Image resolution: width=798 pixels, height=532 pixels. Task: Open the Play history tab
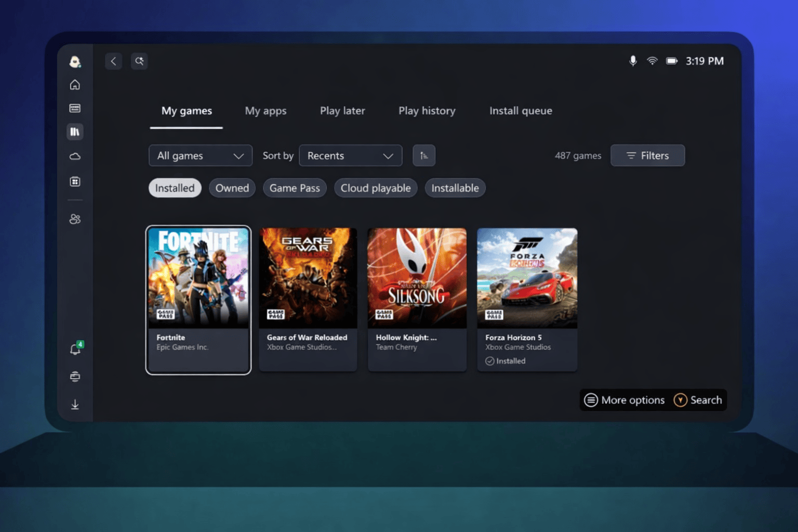click(x=427, y=111)
